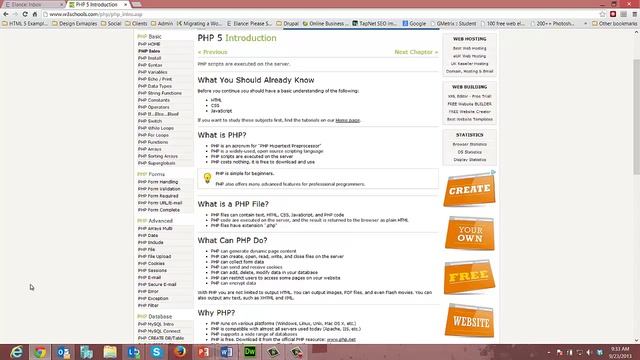Open the Design Exmaples bookmark folder
640x360 pixels.
click(75, 24)
